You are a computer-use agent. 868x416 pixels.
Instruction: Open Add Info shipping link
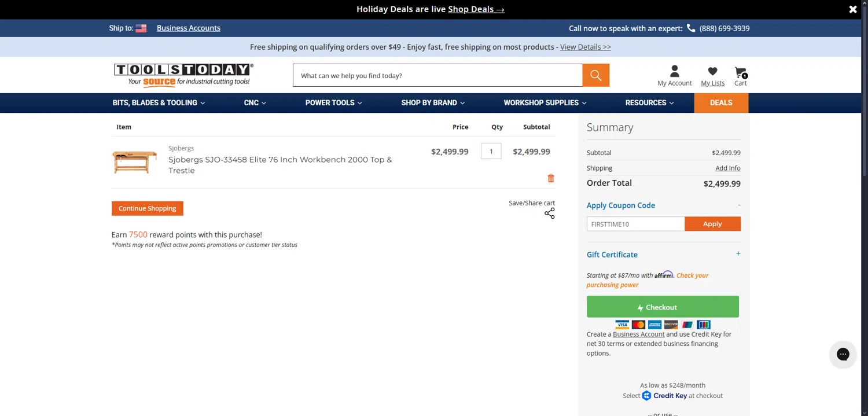click(728, 168)
